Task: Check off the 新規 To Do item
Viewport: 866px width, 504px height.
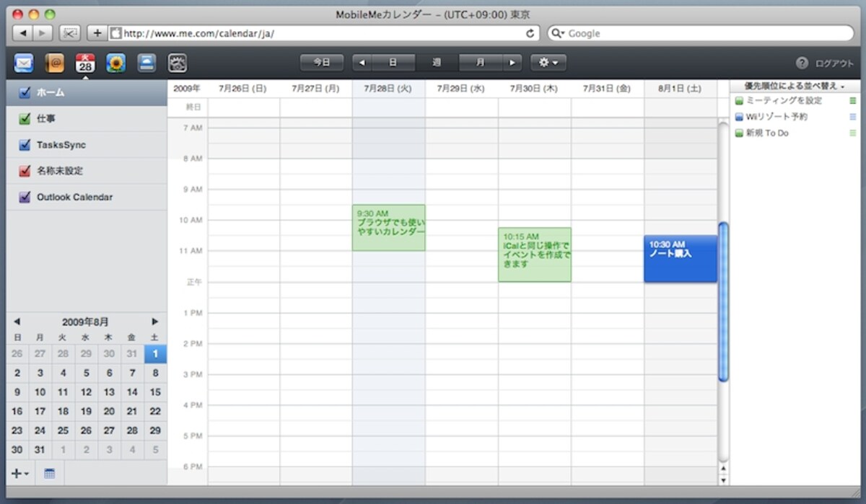Action: tap(739, 133)
